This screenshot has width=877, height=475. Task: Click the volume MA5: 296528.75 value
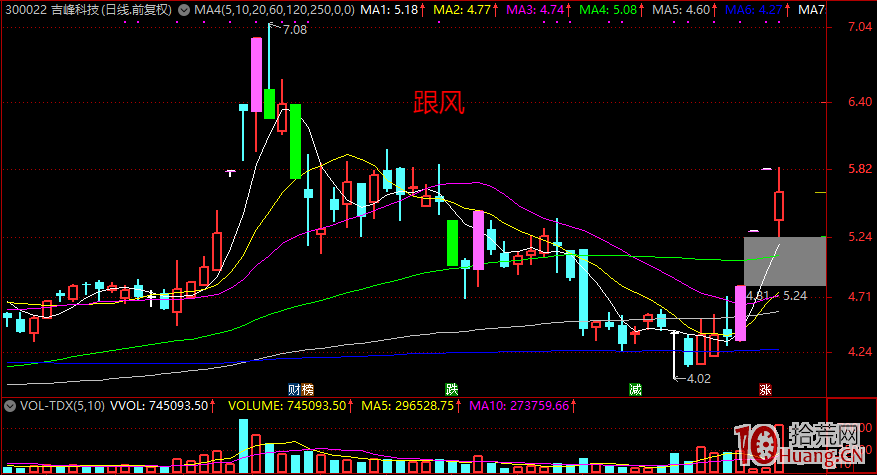coord(408,406)
